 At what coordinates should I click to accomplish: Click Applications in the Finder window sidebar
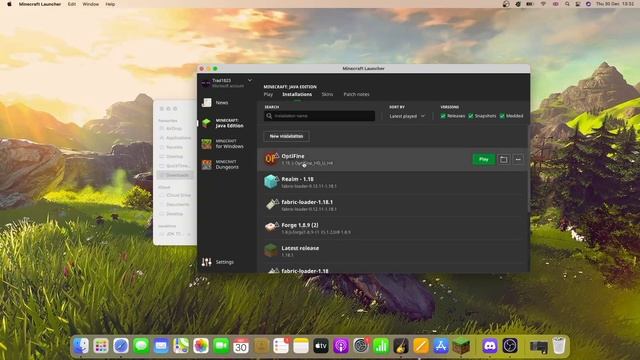pos(178,138)
